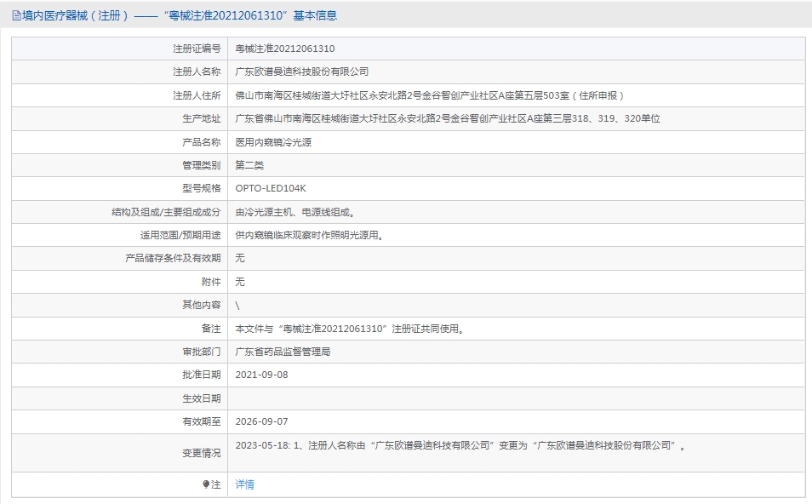Click the 产品储存条件及有效期 label
Screen dimensions: 812x504
(173, 258)
